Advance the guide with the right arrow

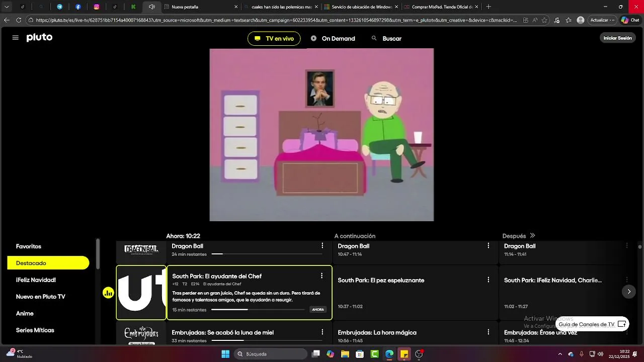(629, 292)
